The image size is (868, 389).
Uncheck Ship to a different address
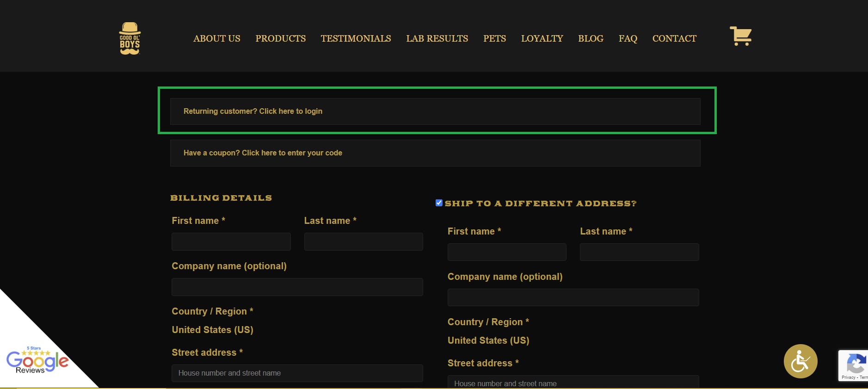tap(439, 203)
